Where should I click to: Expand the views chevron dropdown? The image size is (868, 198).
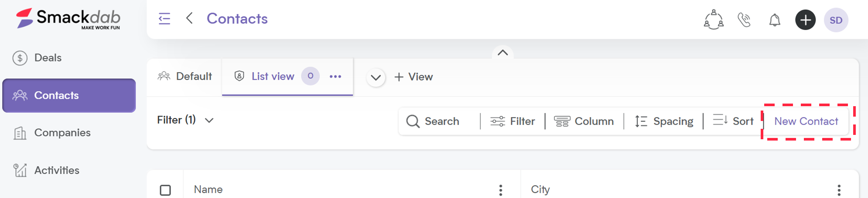click(376, 78)
